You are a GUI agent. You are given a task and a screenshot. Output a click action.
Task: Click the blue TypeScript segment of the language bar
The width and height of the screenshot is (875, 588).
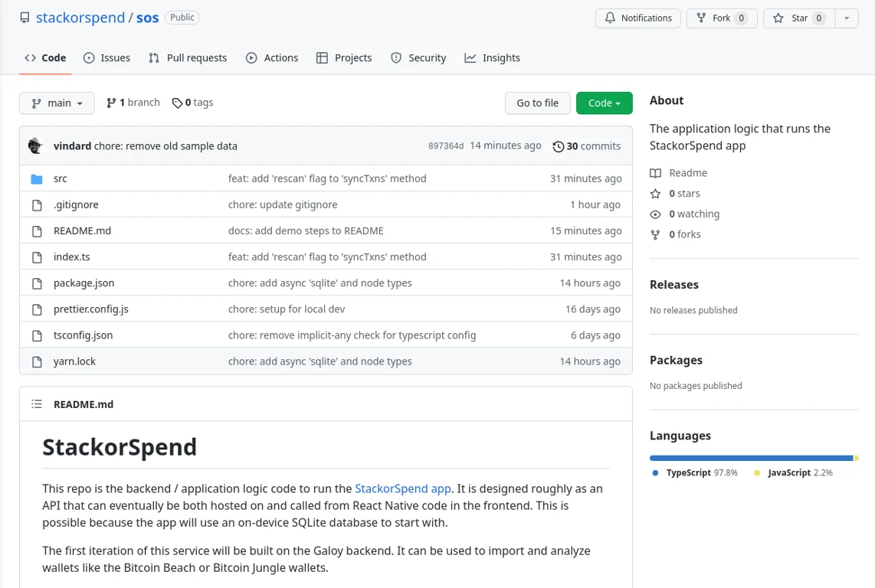tap(751, 458)
